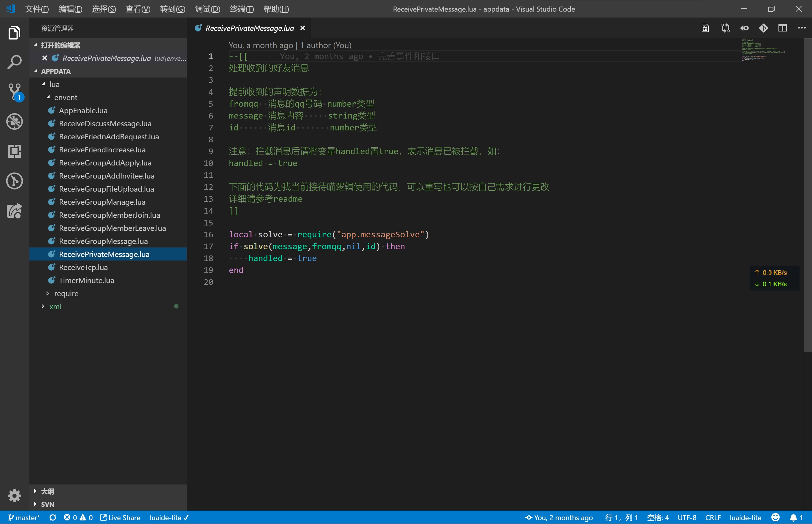This screenshot has width=812, height=524.
Task: Click the editor vertical scrollbar
Action: (x=808, y=195)
